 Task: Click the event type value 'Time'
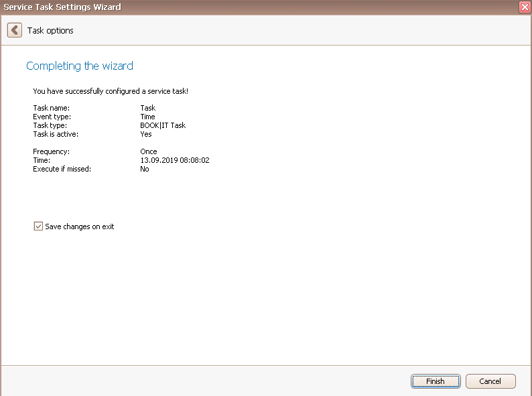coord(147,117)
